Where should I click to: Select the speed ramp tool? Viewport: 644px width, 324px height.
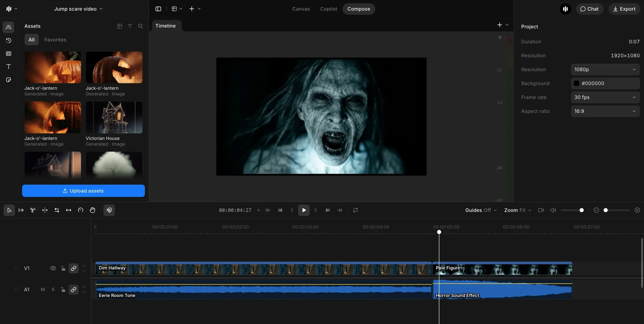click(x=80, y=210)
